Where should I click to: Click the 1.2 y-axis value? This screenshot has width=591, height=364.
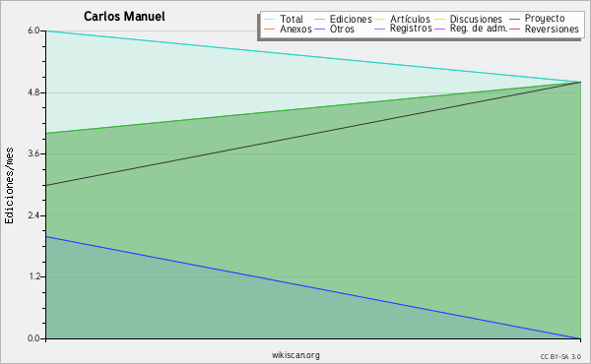[33, 277]
